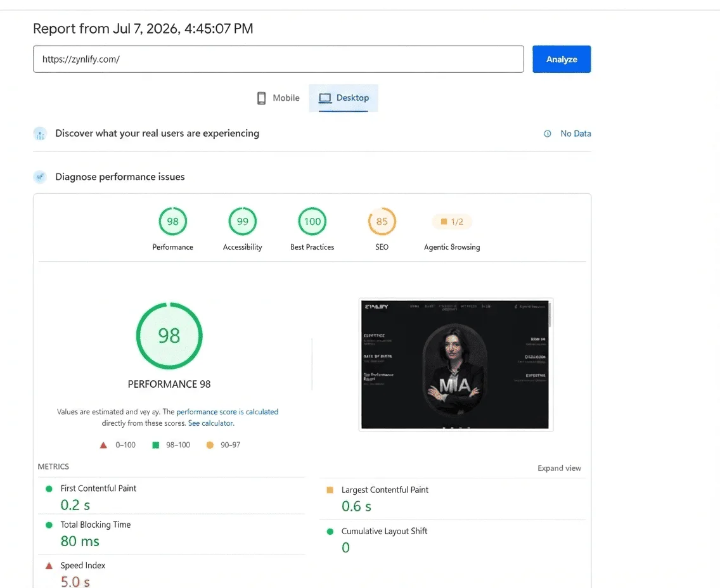The height and width of the screenshot is (588, 720).
Task: Click the orange circle legend icon
Action: coord(210,445)
